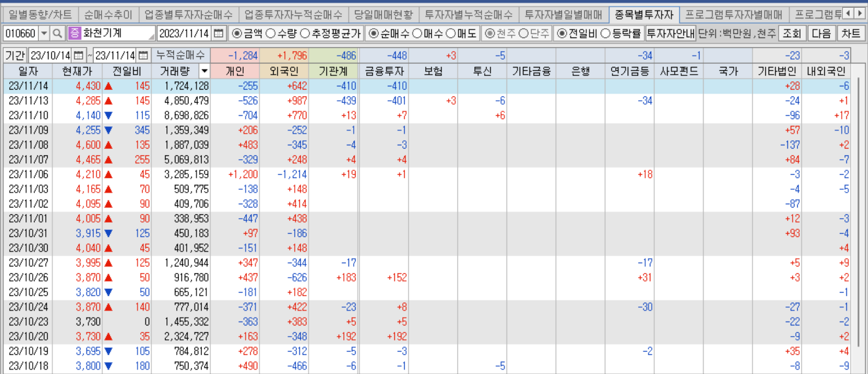Click the 기관계 column header
The image size is (868, 374).
coord(333,71)
